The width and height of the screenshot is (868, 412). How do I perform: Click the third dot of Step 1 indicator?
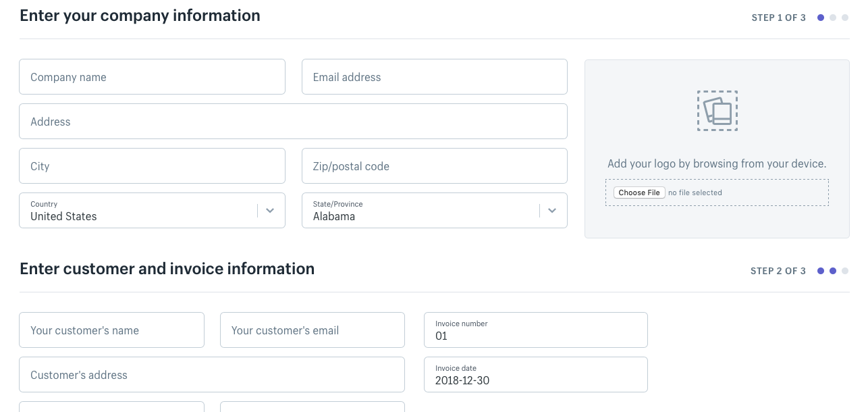[x=845, y=18]
